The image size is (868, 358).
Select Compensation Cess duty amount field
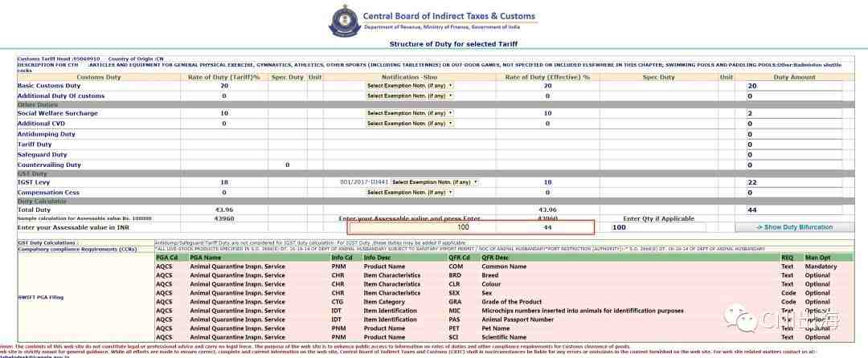coord(794,193)
